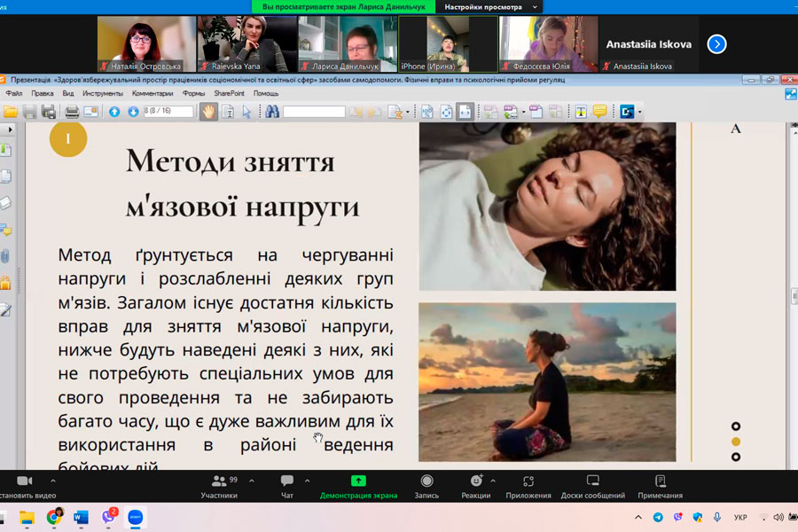Open Notes (Примечания) in Zoom toolbar
Viewport: 798px width, 532px height.
[660, 485]
